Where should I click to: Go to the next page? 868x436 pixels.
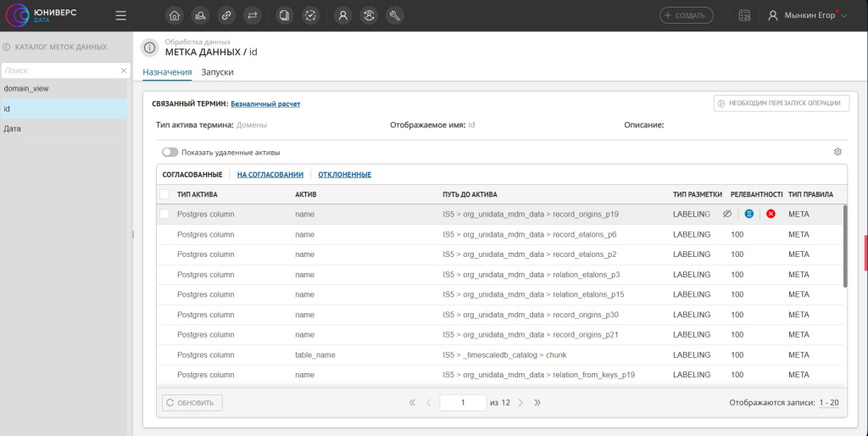tap(520, 403)
